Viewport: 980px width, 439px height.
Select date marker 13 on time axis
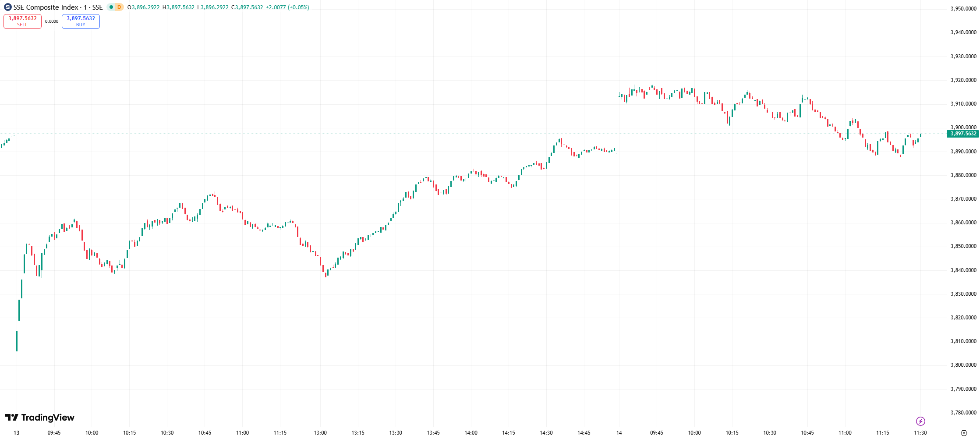(17, 433)
